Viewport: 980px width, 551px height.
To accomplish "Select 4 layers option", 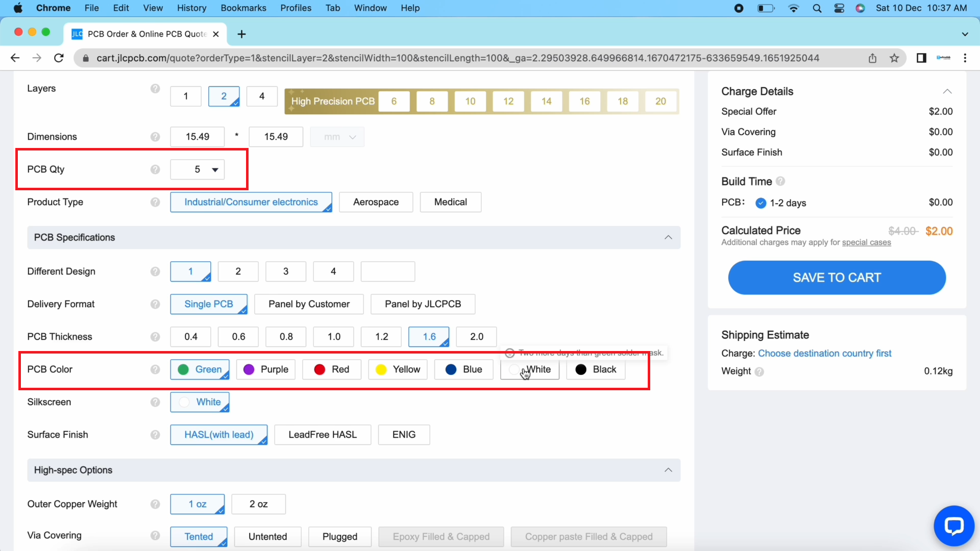I will pyautogui.click(x=262, y=96).
